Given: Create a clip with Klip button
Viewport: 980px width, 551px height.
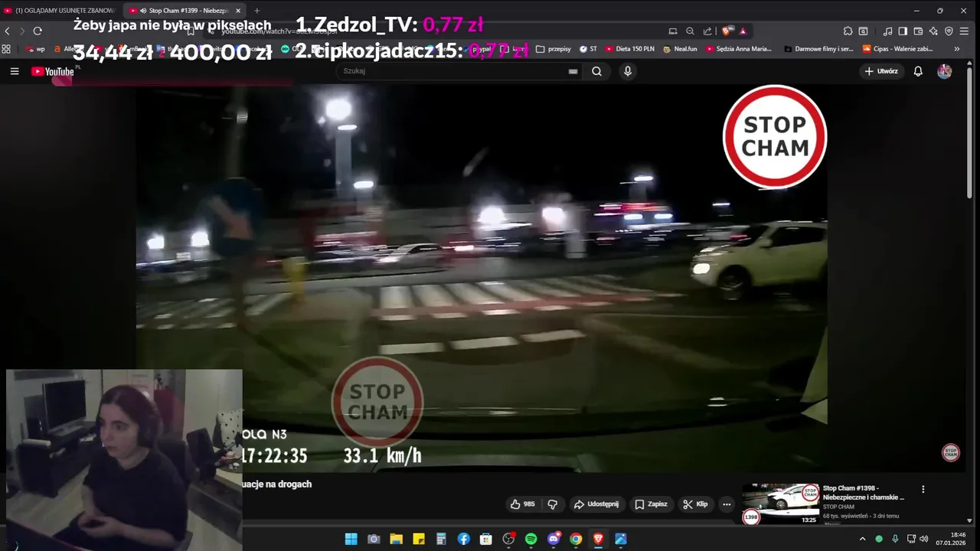Looking at the screenshot, I should pos(696,504).
